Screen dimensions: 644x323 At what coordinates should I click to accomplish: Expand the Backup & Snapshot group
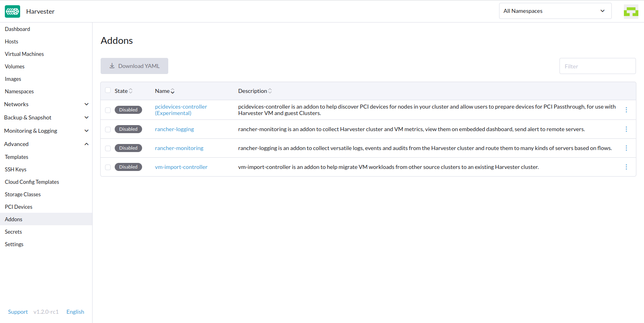(46, 117)
